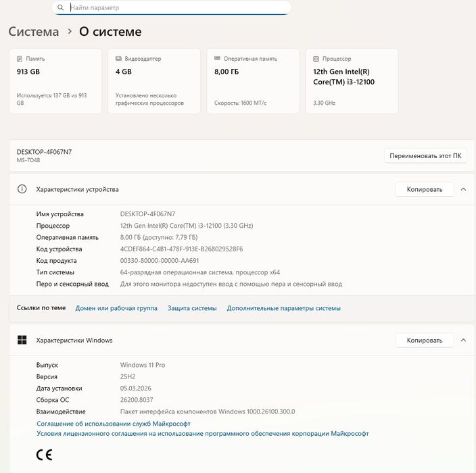Screen dimensions: 476x473
Task: Select "8,00 ГБ (доступно: 7,79 ГБ)" value
Action: pyautogui.click(x=159, y=237)
